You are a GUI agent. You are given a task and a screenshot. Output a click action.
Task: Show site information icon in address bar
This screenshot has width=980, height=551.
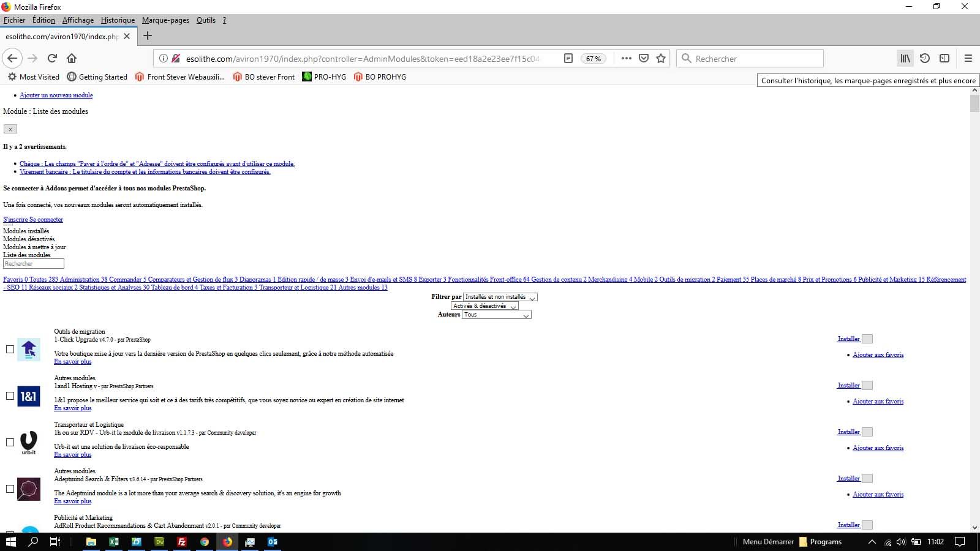point(163,59)
